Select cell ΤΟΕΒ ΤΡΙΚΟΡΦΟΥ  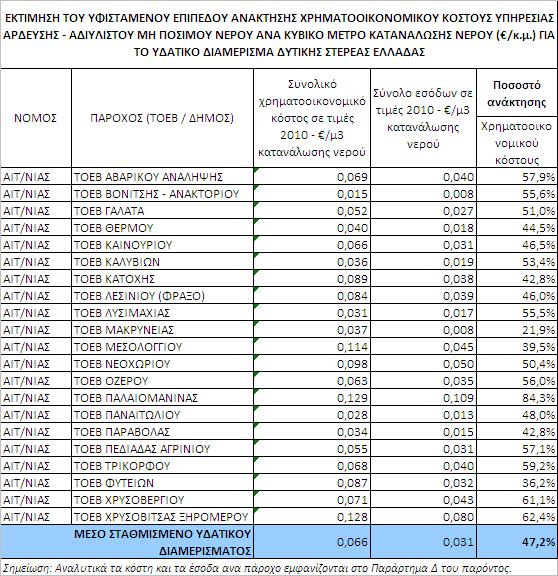(162, 466)
